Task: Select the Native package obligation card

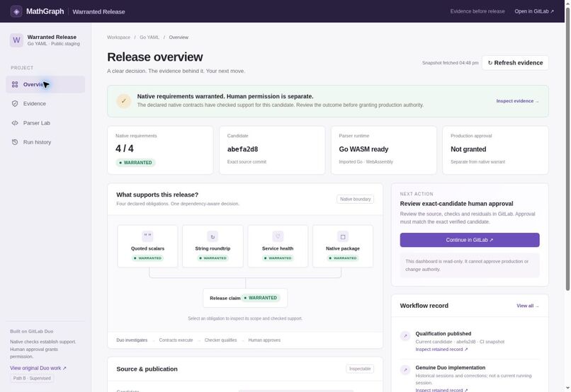Action: click(343, 246)
